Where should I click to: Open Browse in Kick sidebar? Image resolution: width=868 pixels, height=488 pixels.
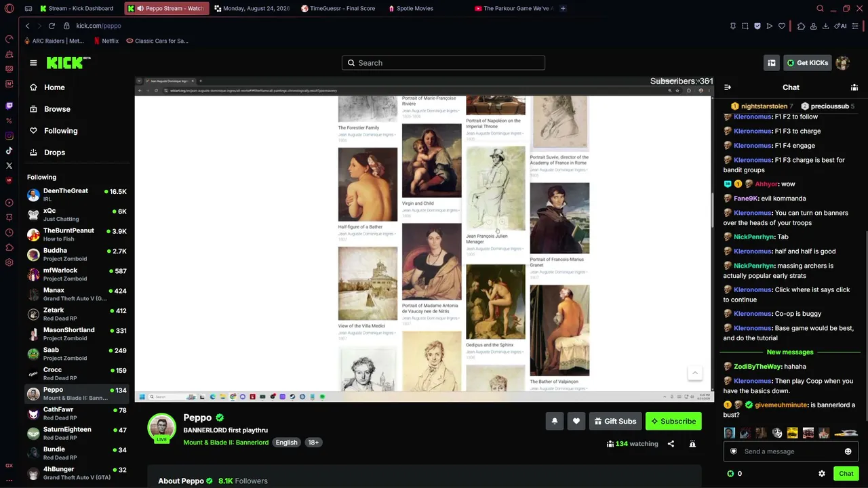[50, 109]
